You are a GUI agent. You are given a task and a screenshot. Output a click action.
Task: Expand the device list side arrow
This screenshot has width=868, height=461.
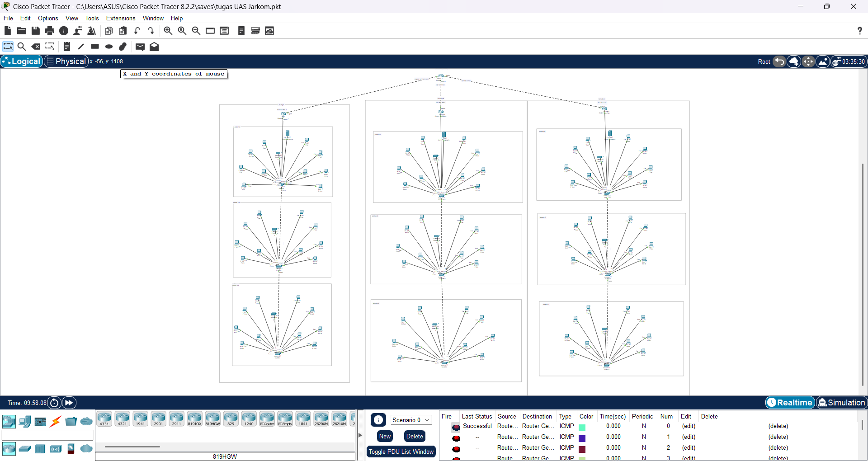[360, 435]
